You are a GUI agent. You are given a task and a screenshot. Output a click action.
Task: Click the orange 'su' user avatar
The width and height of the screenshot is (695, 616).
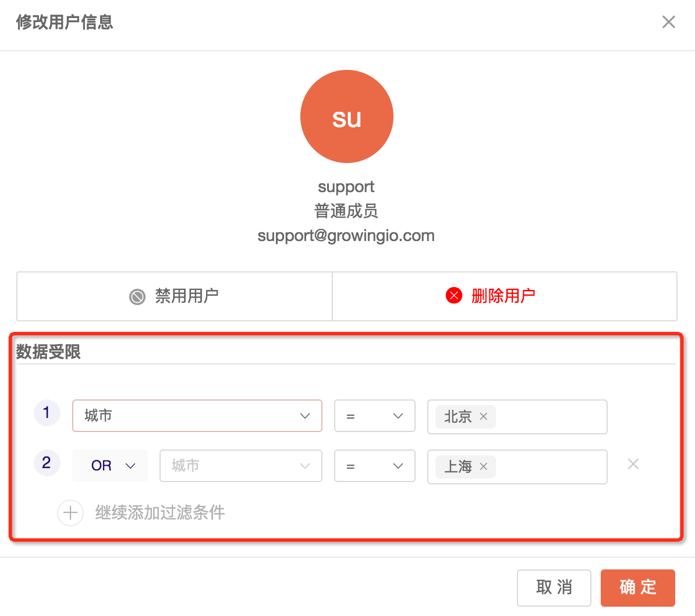[347, 116]
